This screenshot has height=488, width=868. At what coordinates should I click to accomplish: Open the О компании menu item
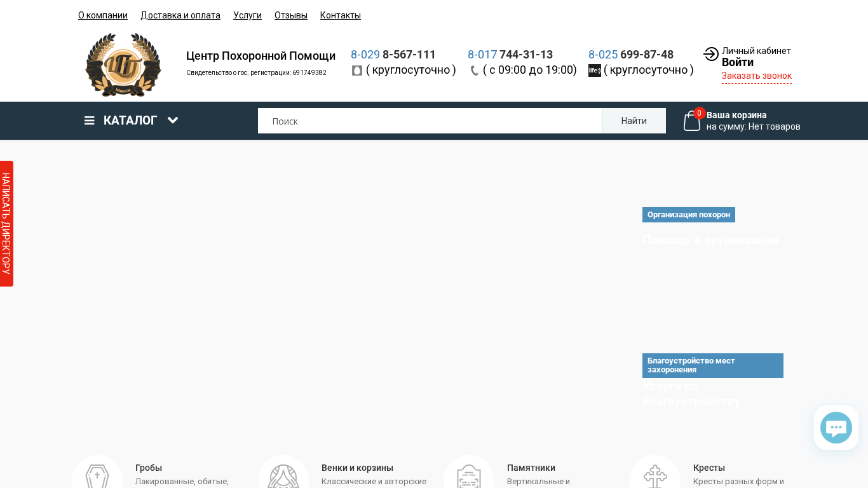(103, 15)
